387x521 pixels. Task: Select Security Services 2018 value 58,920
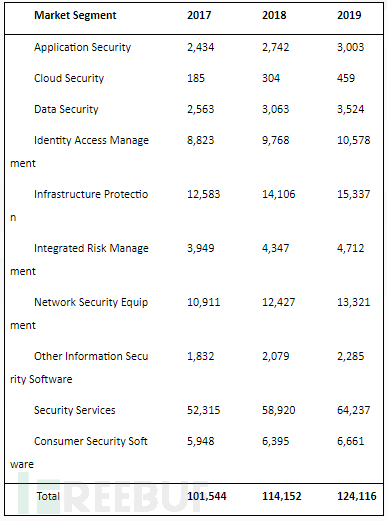279,410
